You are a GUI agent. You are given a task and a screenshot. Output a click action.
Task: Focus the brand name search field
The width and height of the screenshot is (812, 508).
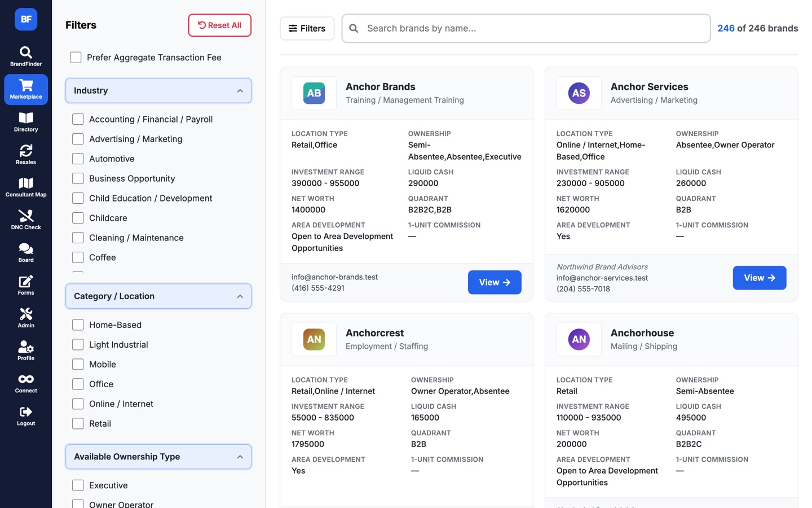coord(526,28)
